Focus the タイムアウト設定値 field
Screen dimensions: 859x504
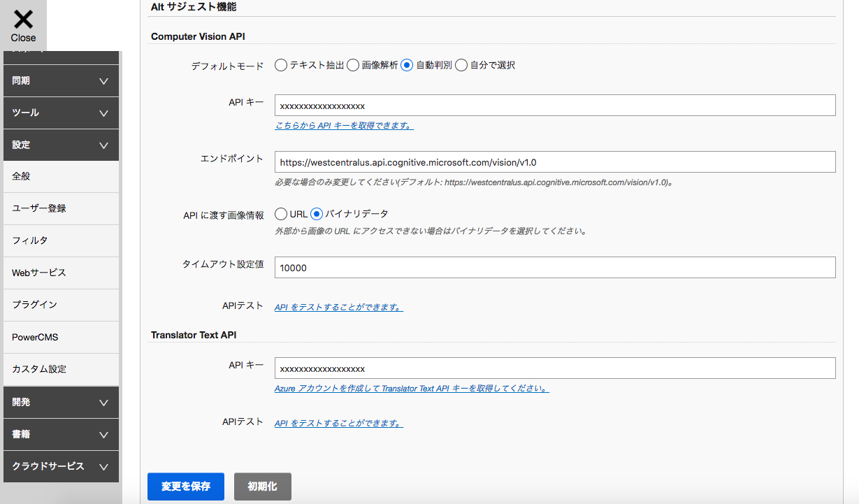[555, 268]
